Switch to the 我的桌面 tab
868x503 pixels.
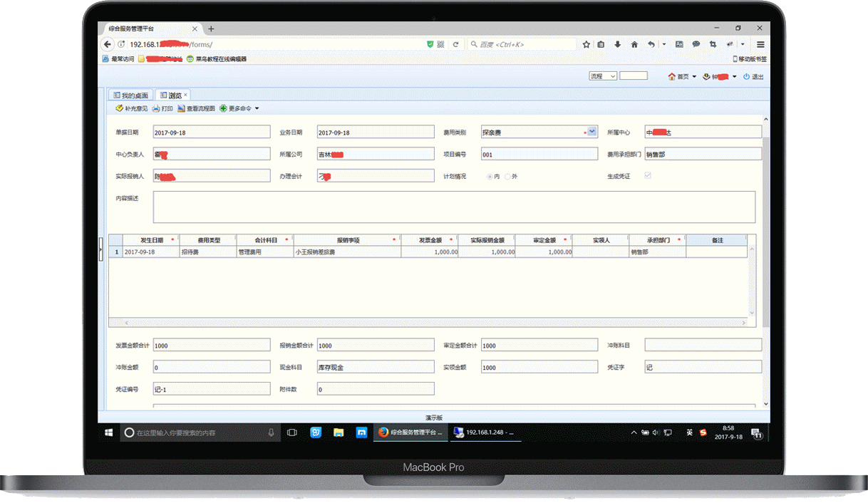pos(130,95)
